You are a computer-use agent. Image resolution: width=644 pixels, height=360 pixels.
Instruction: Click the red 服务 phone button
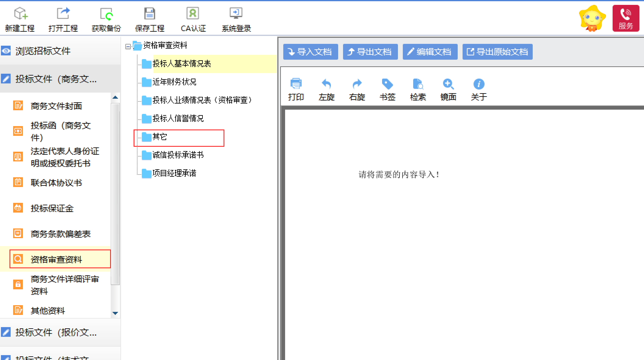coord(625,18)
